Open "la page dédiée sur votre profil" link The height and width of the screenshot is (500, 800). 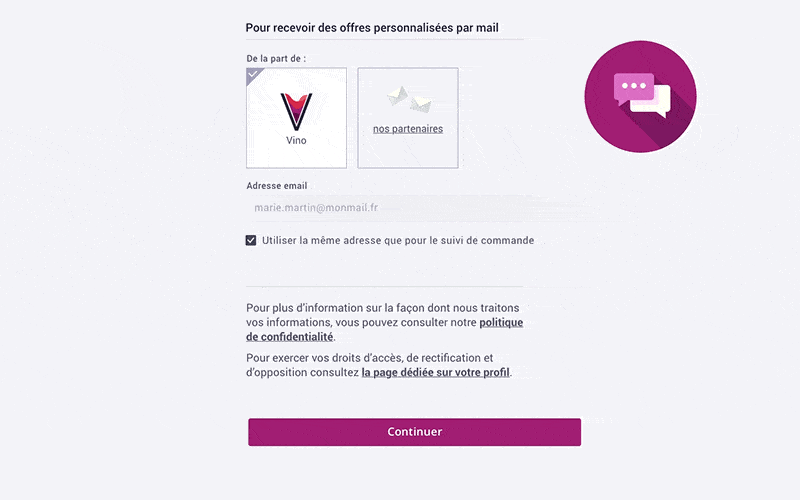[436, 372]
